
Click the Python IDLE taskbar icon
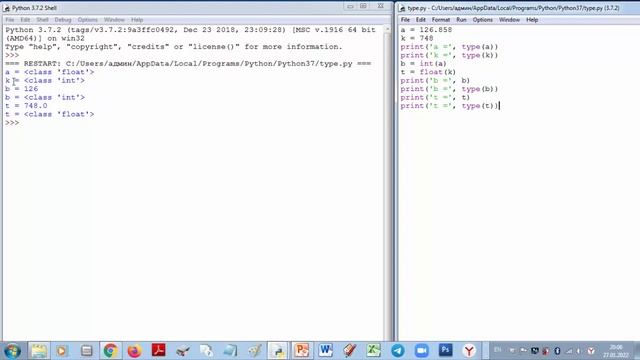tap(278, 351)
